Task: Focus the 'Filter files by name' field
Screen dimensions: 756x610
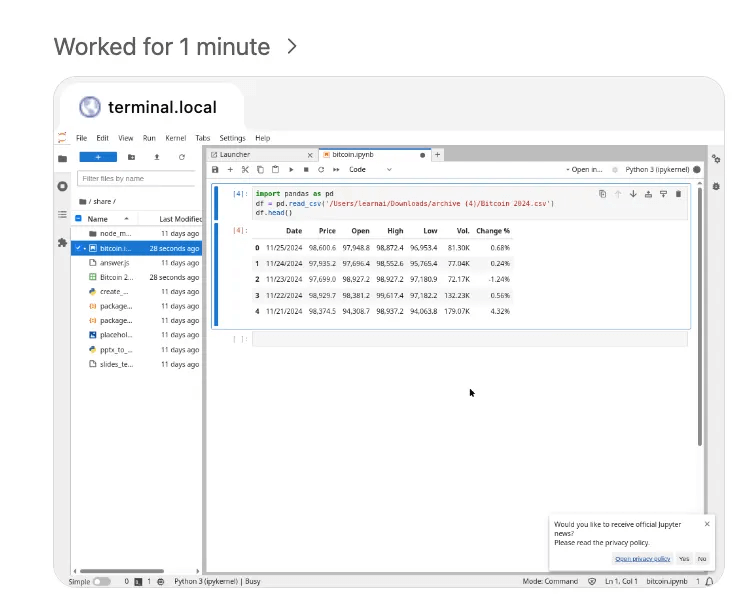Action: (x=136, y=178)
